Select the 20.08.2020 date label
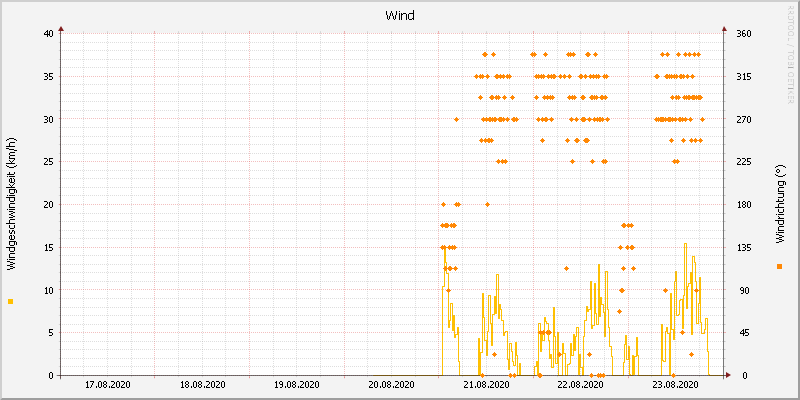The width and height of the screenshot is (800, 400). click(392, 385)
